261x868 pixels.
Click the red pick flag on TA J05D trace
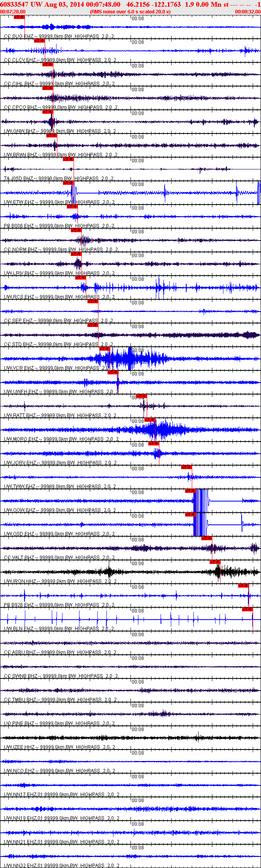pyautogui.click(x=68, y=159)
